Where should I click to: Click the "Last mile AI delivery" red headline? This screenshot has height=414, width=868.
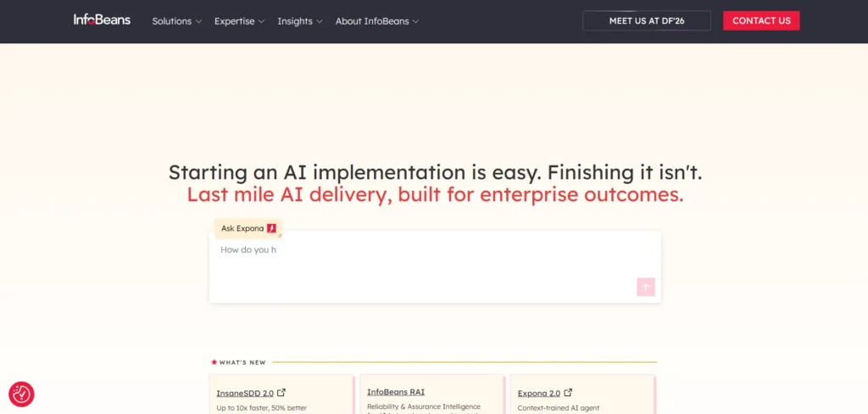pyautogui.click(x=435, y=194)
